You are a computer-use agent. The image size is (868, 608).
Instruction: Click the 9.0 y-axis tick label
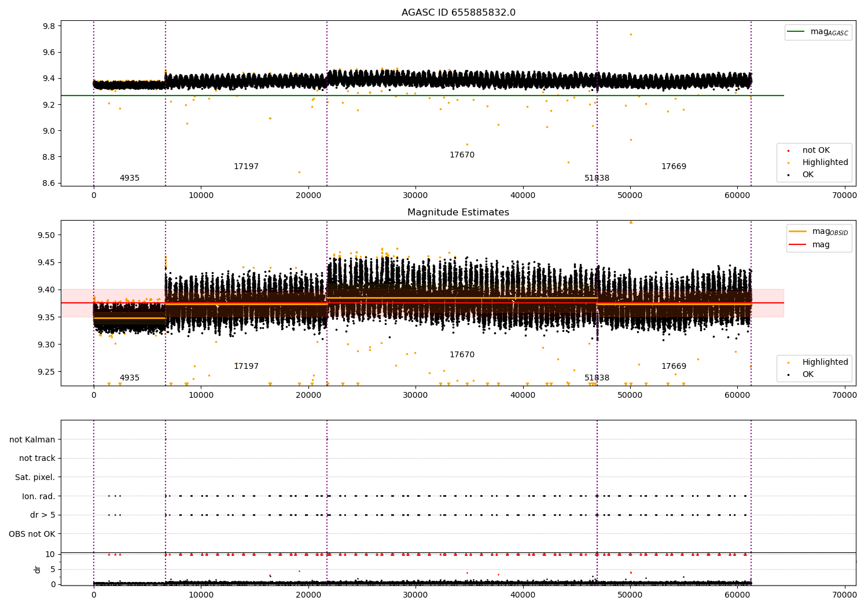(49, 131)
